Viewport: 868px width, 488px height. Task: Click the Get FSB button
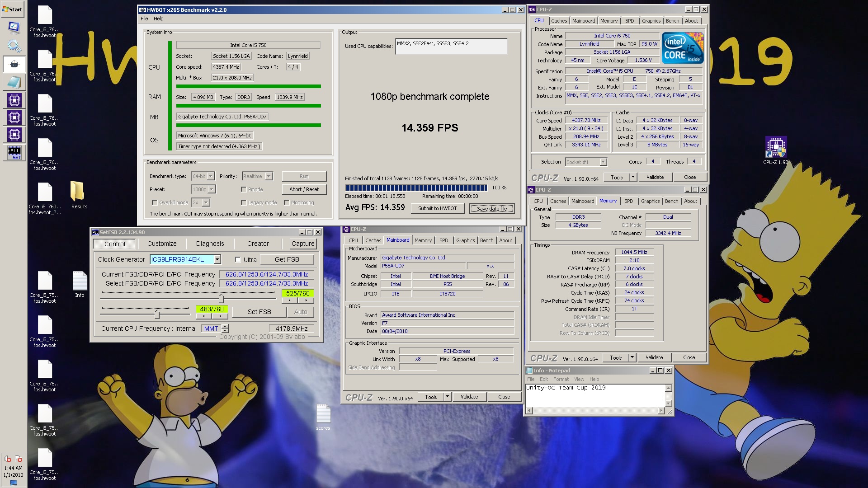[x=287, y=259]
